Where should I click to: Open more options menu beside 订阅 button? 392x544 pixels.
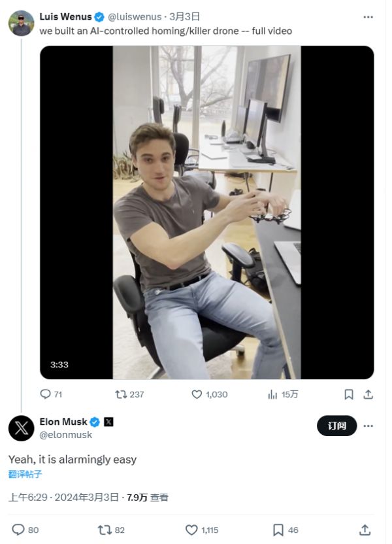click(368, 426)
